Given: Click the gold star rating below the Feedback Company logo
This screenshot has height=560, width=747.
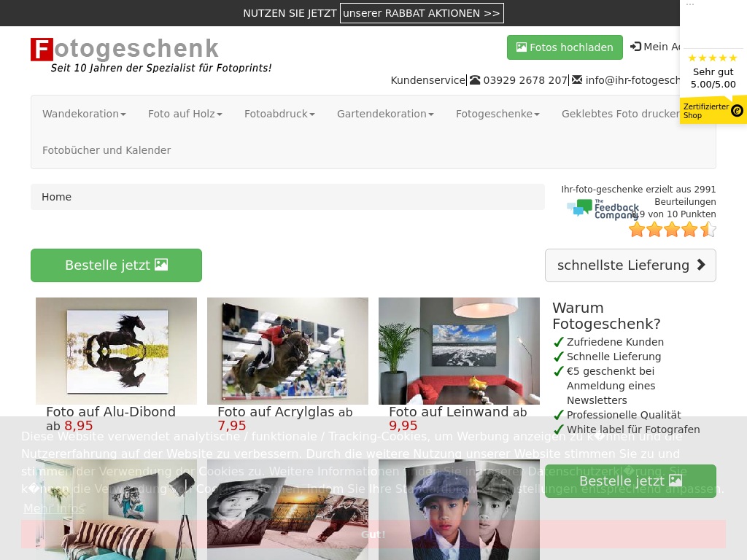Looking at the screenshot, I should tap(672, 230).
